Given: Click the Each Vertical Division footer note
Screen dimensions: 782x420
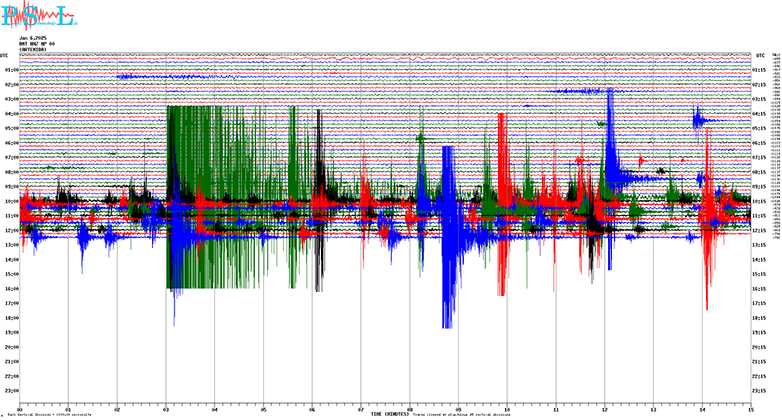Looking at the screenshot, I should (50, 414).
